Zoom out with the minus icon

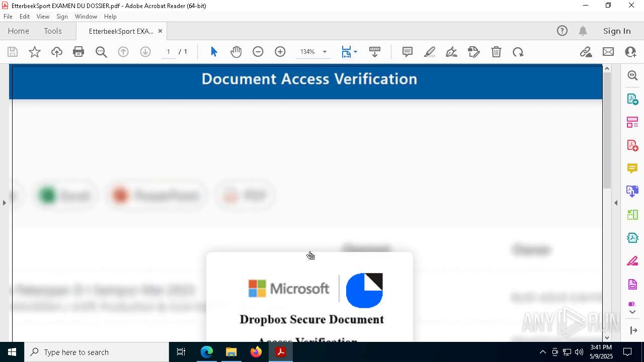[x=258, y=52]
